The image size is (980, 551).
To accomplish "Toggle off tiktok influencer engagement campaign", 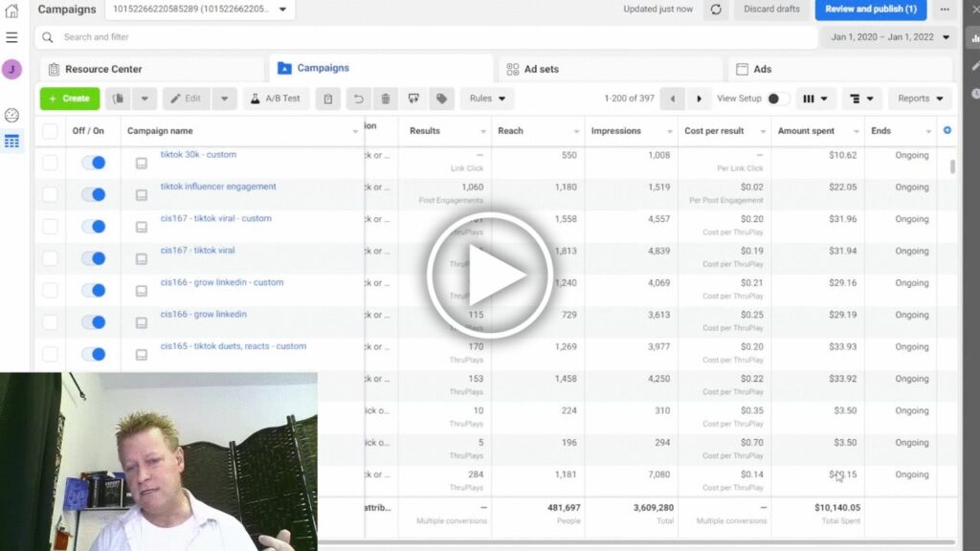I will (x=94, y=195).
